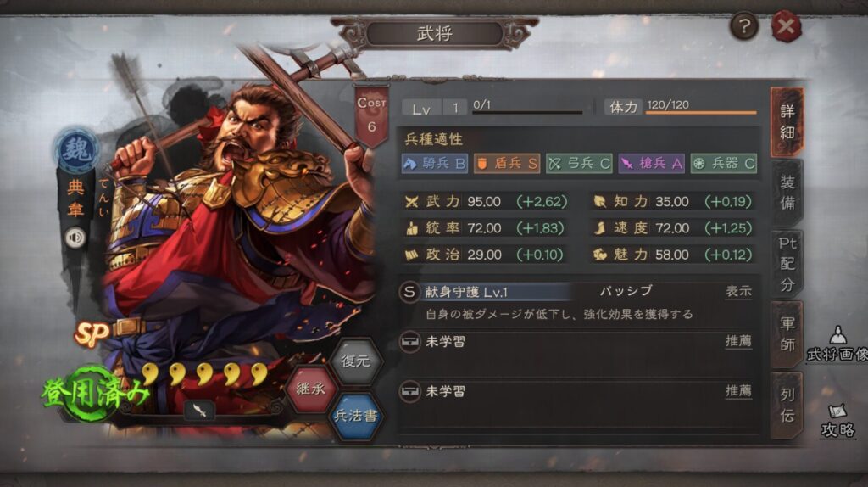Click the red 継承 hexagon button
Screen dimensions: 868x487
[310, 389]
